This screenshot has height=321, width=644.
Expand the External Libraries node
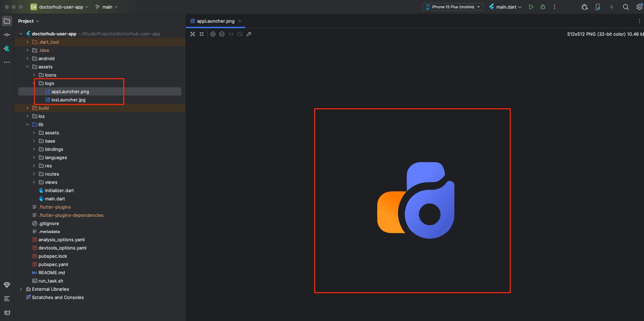21,289
